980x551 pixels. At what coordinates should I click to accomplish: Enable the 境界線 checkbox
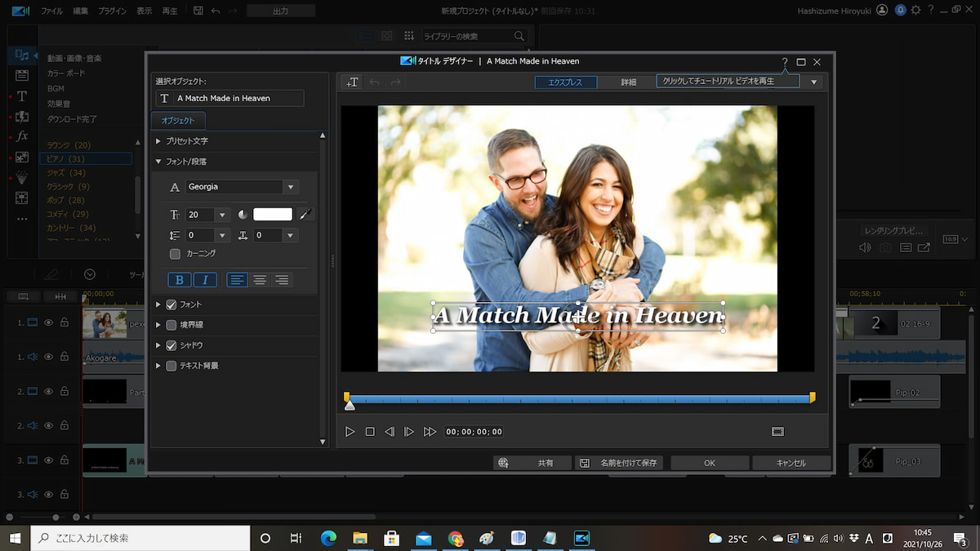[171, 325]
